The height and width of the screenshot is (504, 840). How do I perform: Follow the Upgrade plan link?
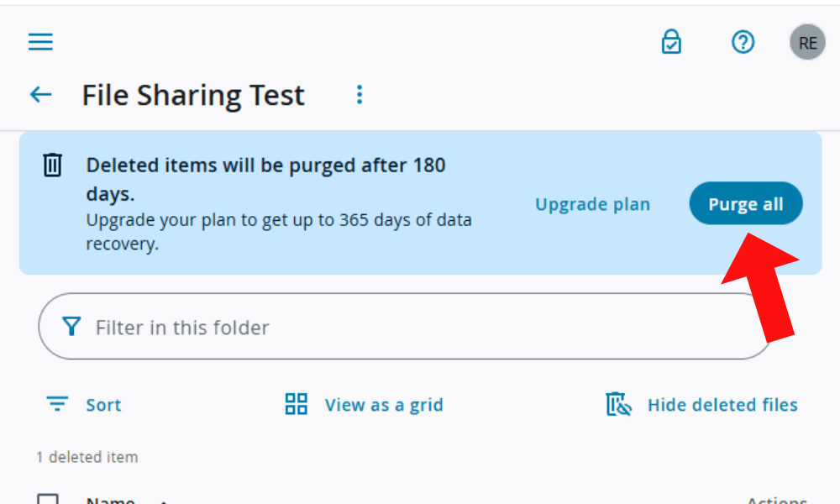tap(592, 204)
